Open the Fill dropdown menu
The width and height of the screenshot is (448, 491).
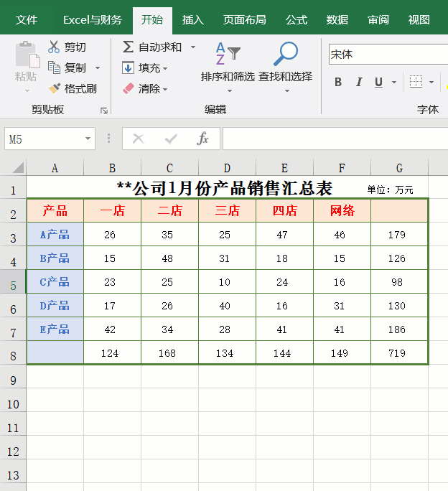[x=165, y=68]
